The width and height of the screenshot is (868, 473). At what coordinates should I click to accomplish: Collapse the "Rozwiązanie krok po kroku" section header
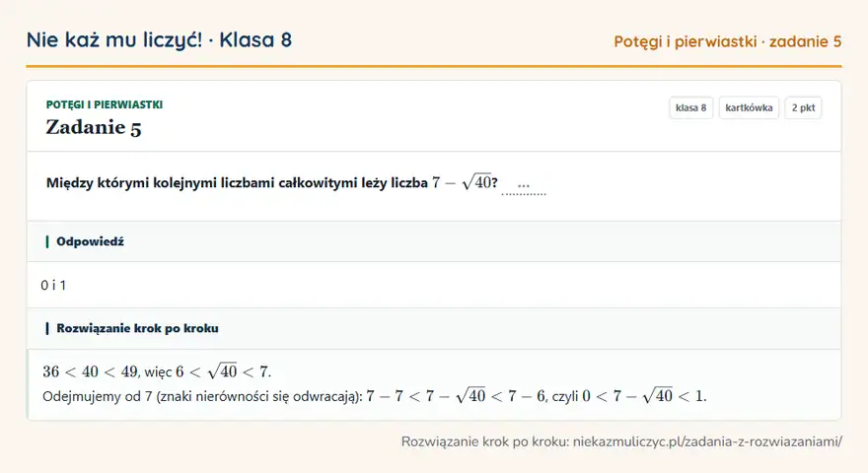[x=434, y=328]
